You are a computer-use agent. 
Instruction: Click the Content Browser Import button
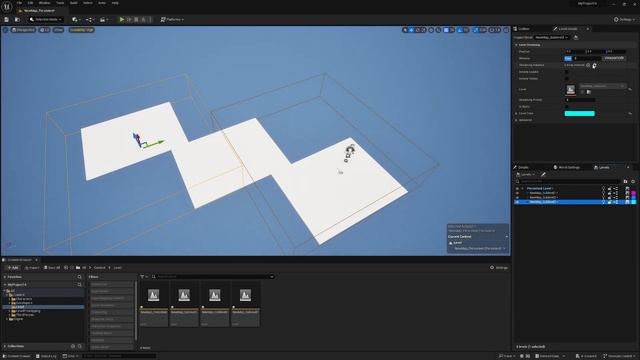point(31,268)
